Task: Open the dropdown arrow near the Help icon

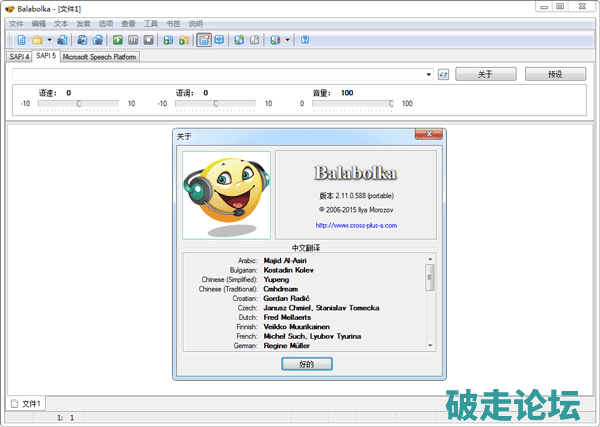Action: (x=288, y=40)
